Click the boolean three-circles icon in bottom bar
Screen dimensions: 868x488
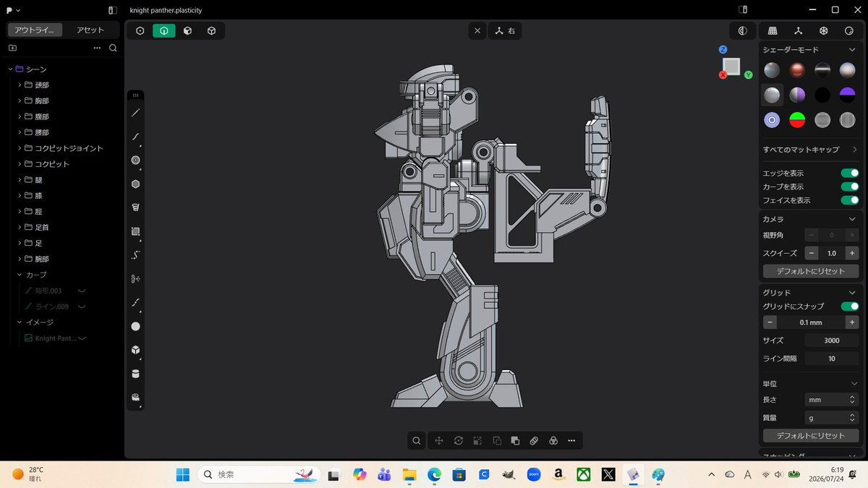pyautogui.click(x=553, y=440)
